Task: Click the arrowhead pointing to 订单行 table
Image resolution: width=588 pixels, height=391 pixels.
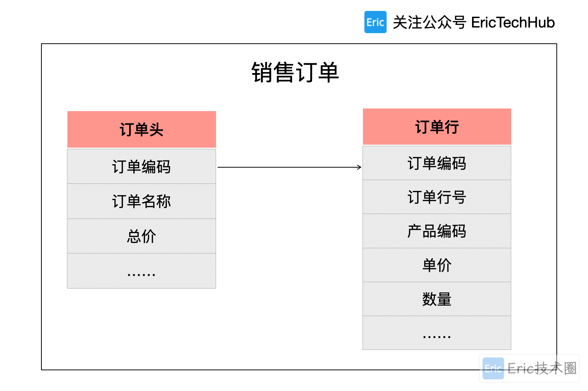Action: [359, 167]
